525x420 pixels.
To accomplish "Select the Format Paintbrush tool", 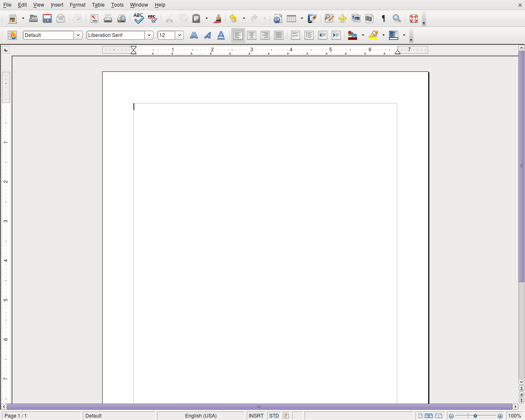I will (218, 18).
